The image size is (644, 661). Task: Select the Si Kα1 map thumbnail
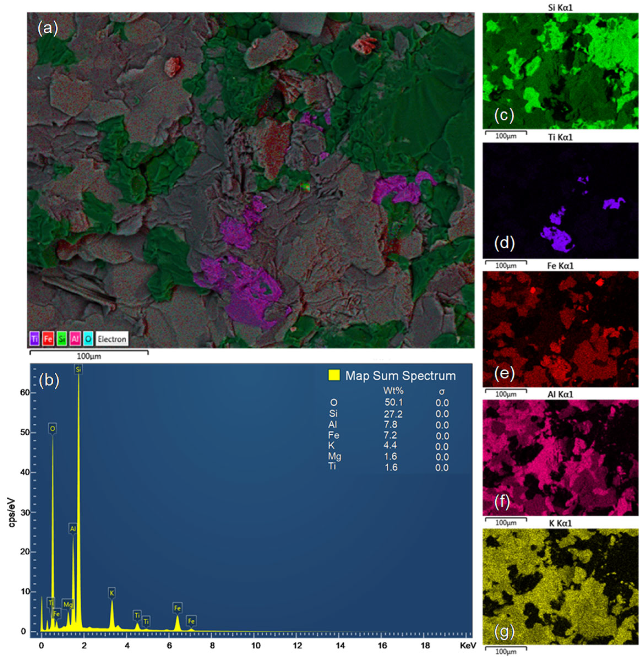[x=560, y=71]
